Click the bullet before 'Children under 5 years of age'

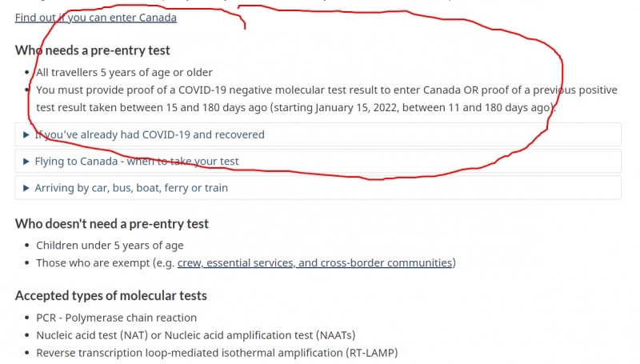pos(27,246)
